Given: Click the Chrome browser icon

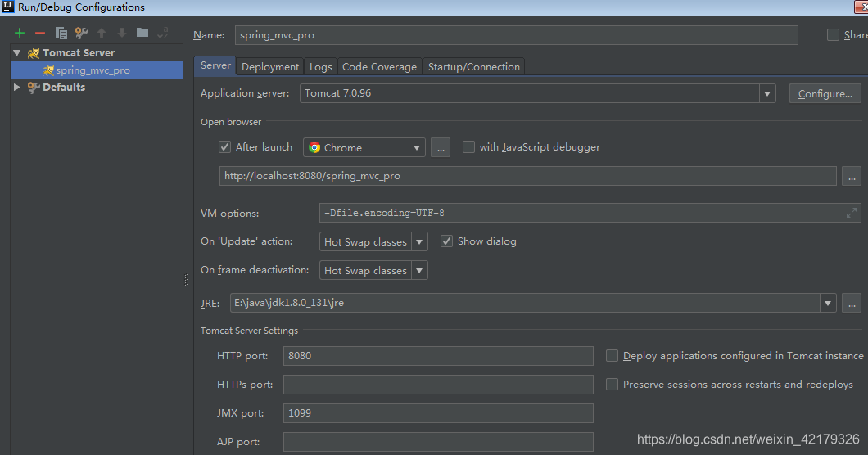Looking at the screenshot, I should (314, 147).
